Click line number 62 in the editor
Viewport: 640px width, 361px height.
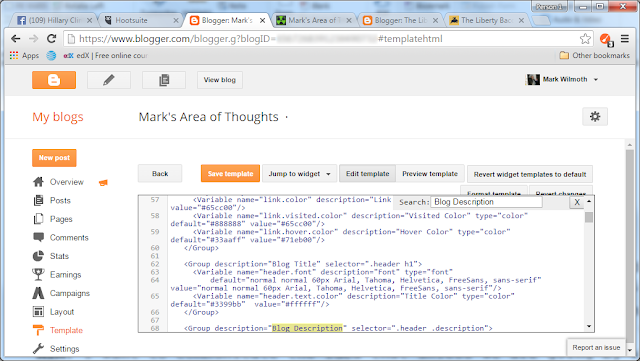[155, 264]
